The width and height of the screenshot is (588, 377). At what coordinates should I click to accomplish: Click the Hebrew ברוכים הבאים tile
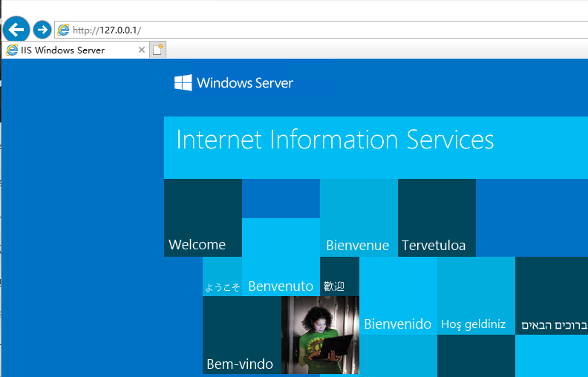552,295
